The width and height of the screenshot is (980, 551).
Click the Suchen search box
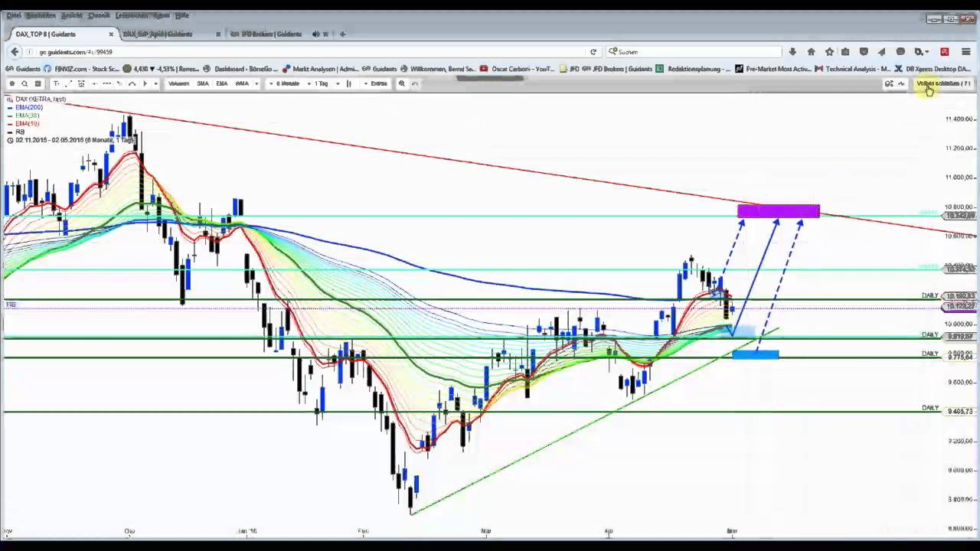[x=693, y=52]
